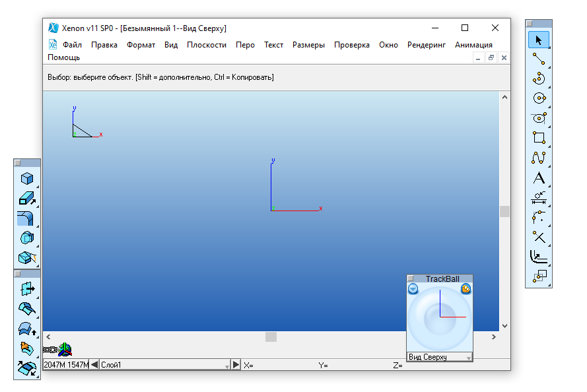Open the Помощь menu
Image resolution: width=587 pixels, height=392 pixels.
[x=63, y=57]
